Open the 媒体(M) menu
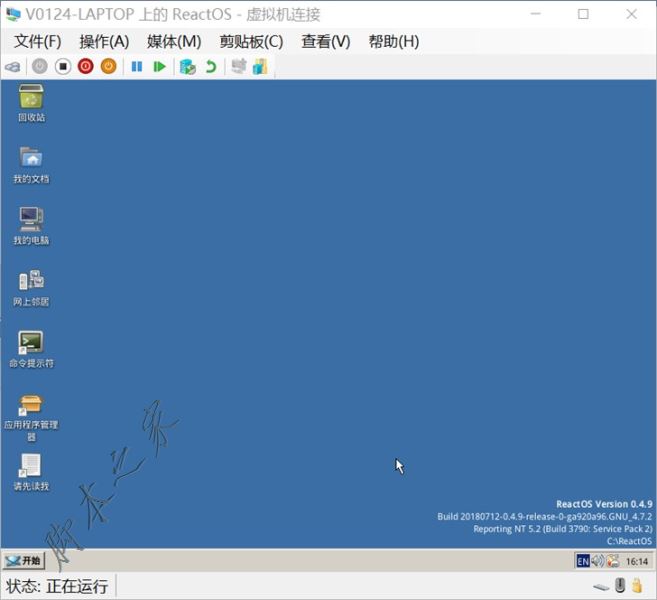This screenshot has width=657, height=600. pos(174,41)
